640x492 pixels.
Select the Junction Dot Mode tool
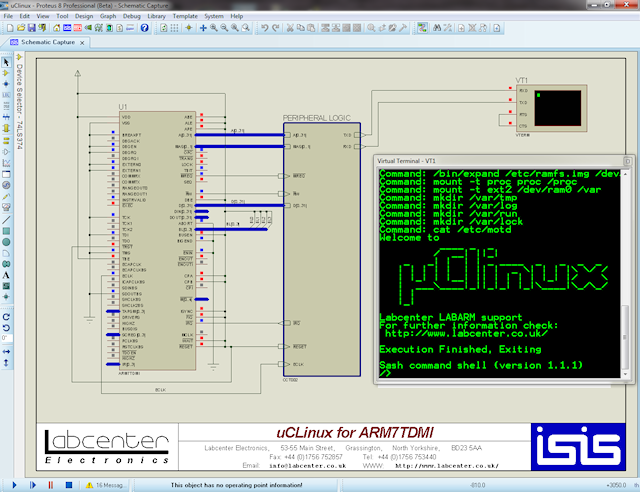point(6,84)
